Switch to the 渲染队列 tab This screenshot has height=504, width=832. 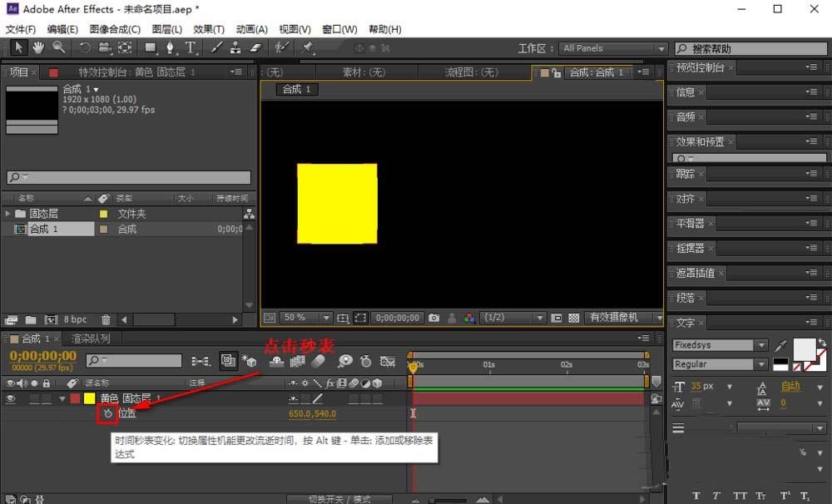pyautogui.click(x=91, y=338)
